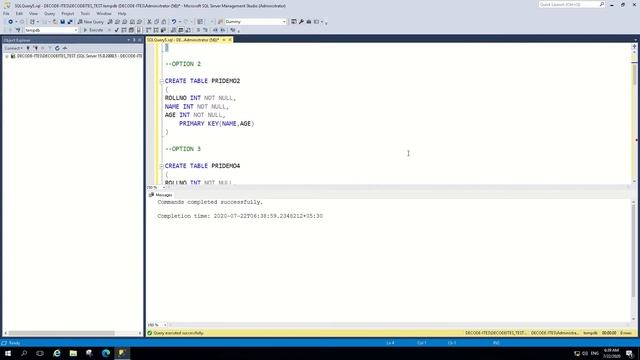This screenshot has width=640, height=360.
Task: Expand the DECODE-ITES server node
Action: (7, 56)
